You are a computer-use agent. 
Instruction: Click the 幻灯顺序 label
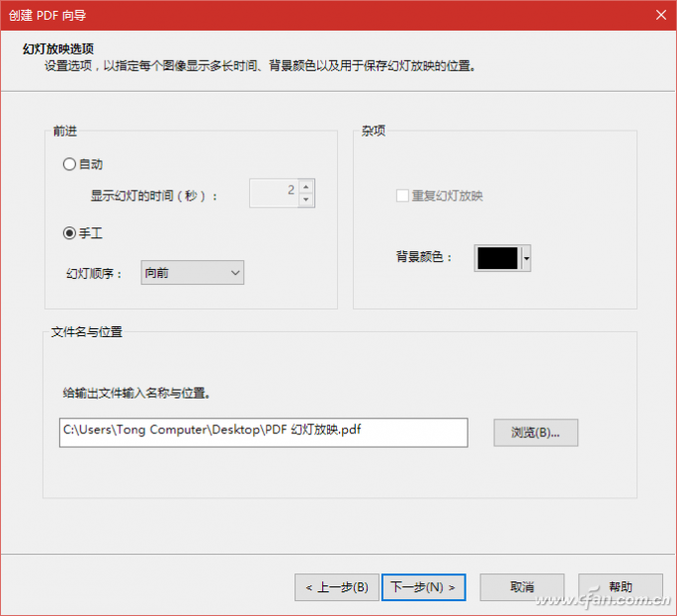click(94, 274)
